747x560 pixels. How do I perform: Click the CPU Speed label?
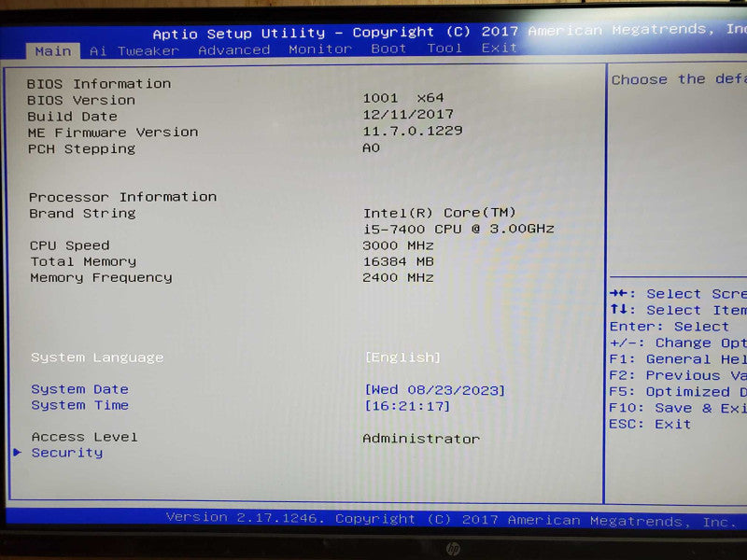69,245
